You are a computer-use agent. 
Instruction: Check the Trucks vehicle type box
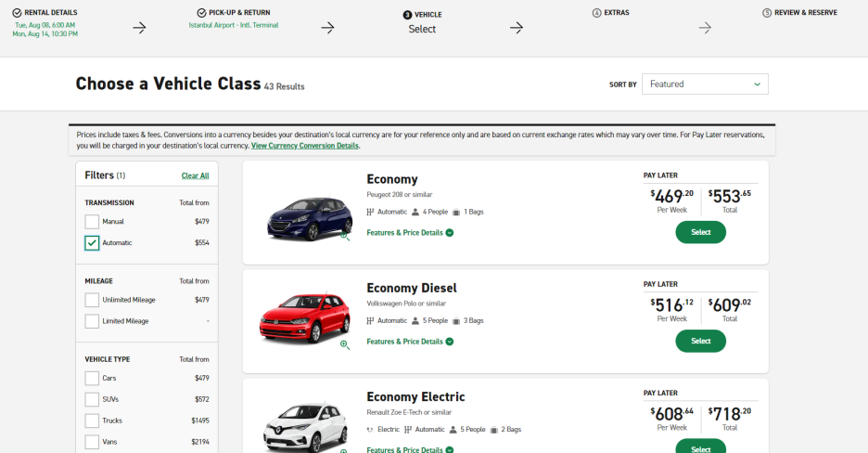tap(92, 421)
